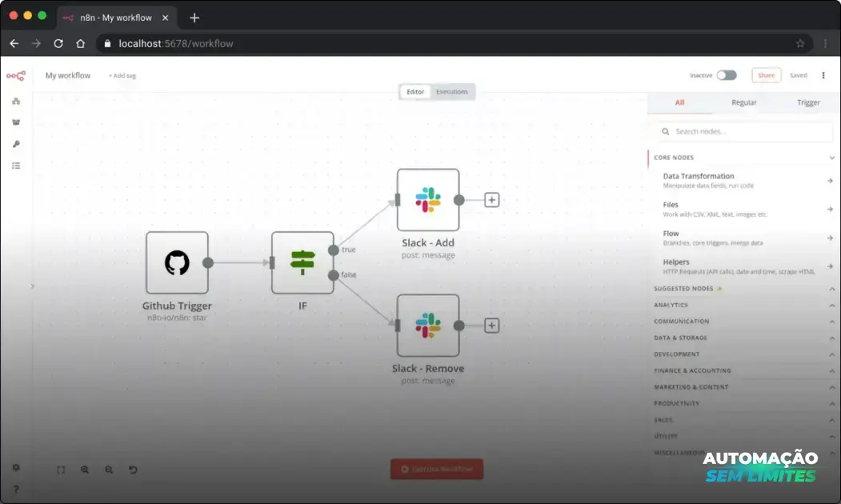Open browser three-dot menu
The image size is (841, 504).
pyautogui.click(x=826, y=43)
